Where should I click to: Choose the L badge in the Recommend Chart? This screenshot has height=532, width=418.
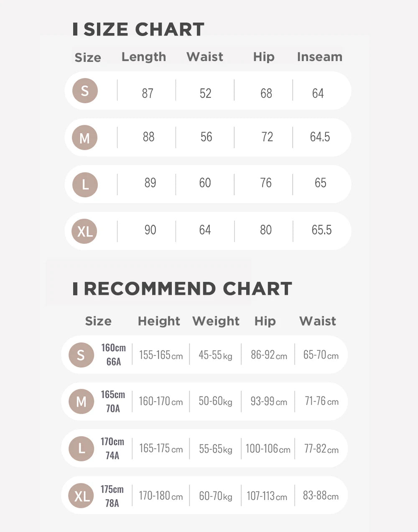pos(81,448)
